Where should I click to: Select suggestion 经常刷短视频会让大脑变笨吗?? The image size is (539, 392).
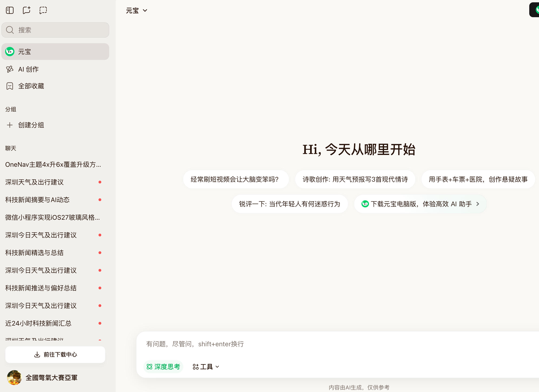[236, 179]
